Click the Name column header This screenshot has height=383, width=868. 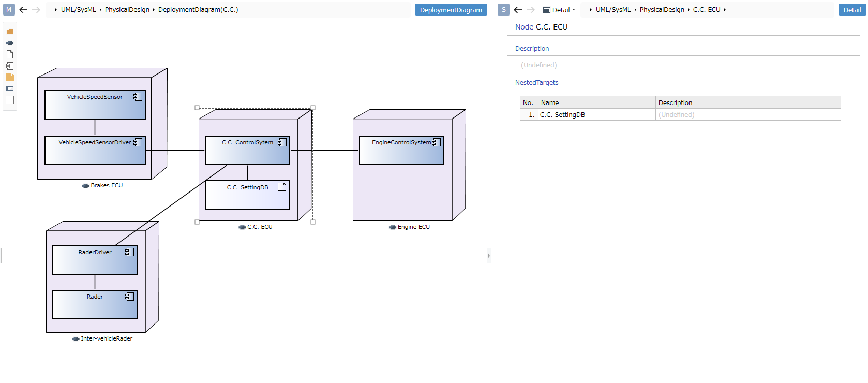point(597,102)
